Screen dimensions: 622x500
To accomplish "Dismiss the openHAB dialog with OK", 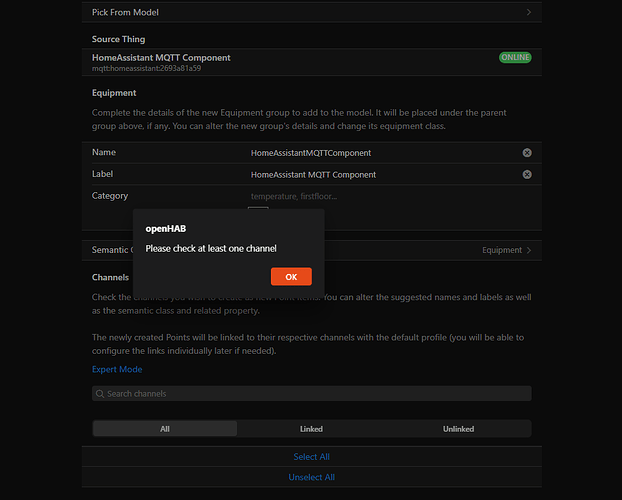I will pyautogui.click(x=291, y=277).
